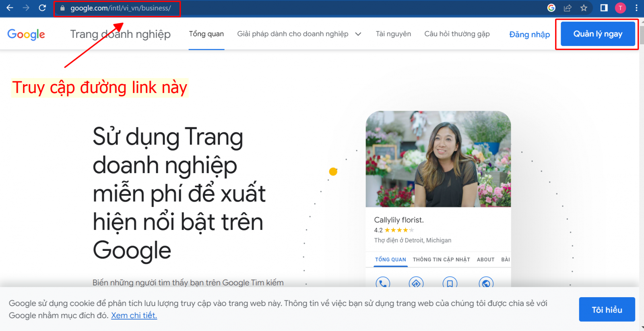Select the TỔNG QUAN tab on the card
This screenshot has width=644, height=331.
pos(390,260)
